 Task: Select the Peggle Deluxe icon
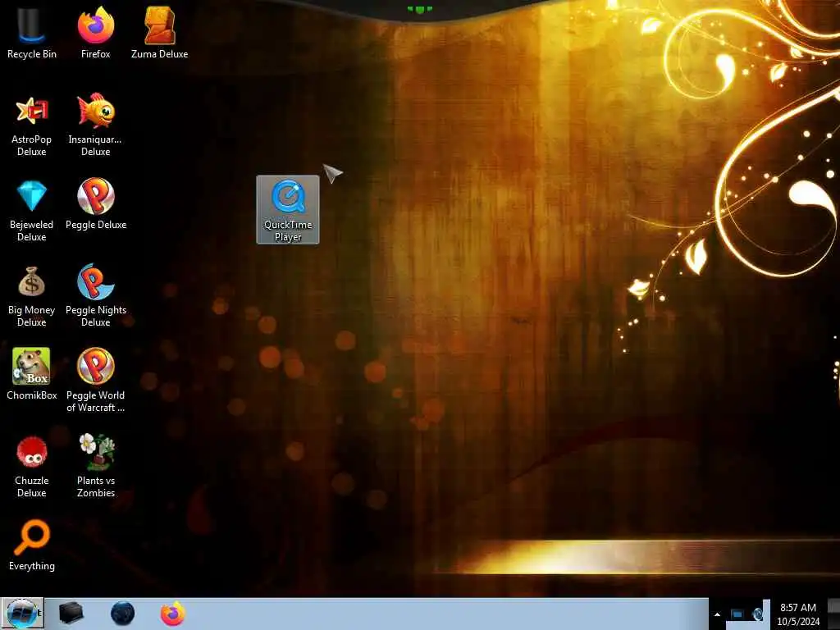point(95,204)
